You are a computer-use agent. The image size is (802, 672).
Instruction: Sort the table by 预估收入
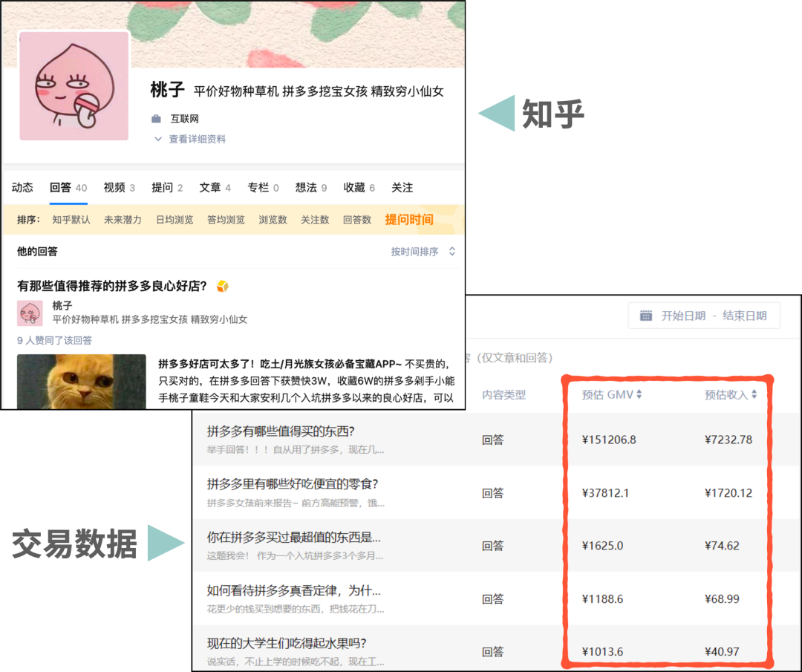point(731,395)
